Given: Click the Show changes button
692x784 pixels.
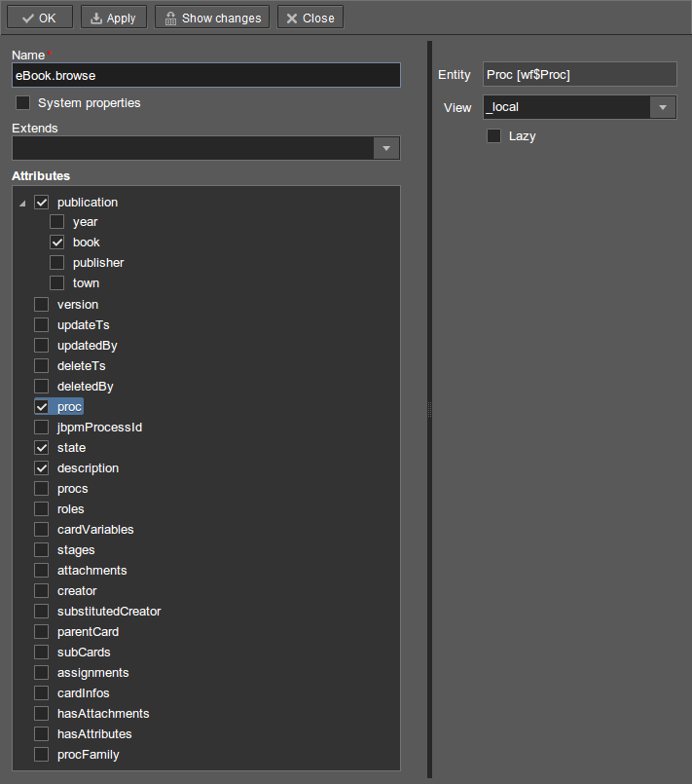Looking at the screenshot, I should (212, 18).
